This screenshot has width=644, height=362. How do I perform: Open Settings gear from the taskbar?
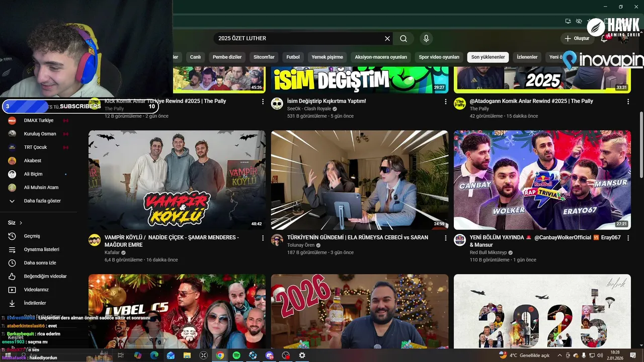[x=302, y=355]
